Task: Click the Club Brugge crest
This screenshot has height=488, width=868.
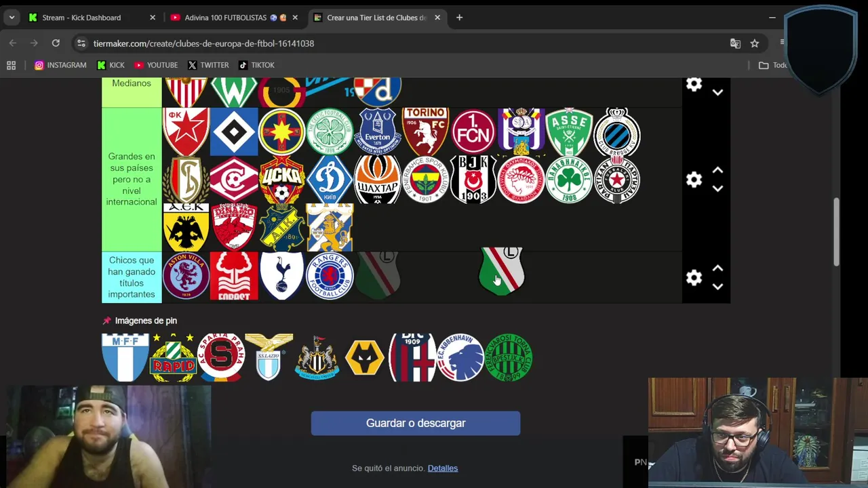Action: (617, 132)
